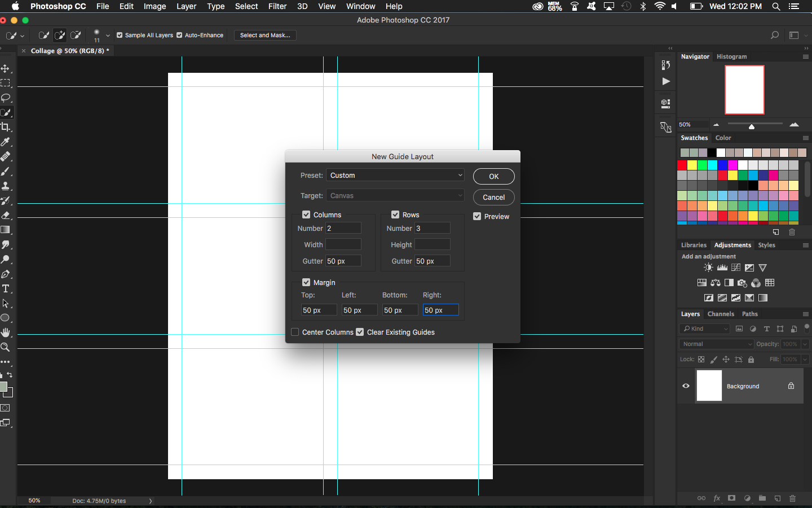This screenshot has width=812, height=508.
Task: Select the Brush tool in toolbar
Action: point(6,171)
